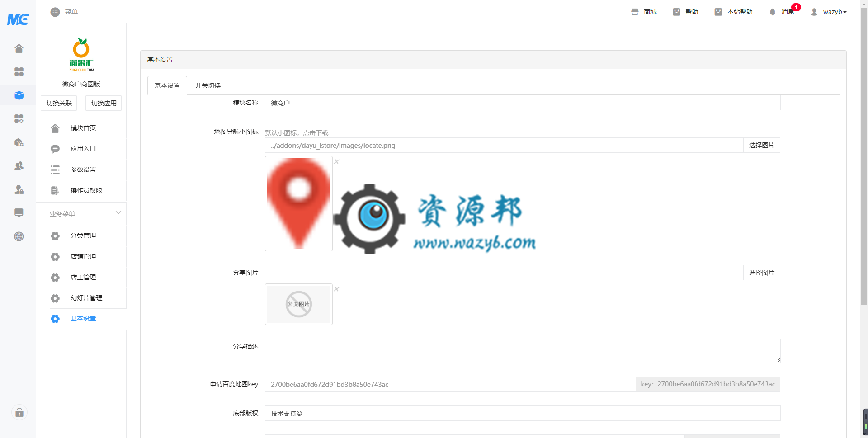Viewport: 868px width, 438px height.
Task: Focus the 底部版权 input field
Action: point(523,413)
